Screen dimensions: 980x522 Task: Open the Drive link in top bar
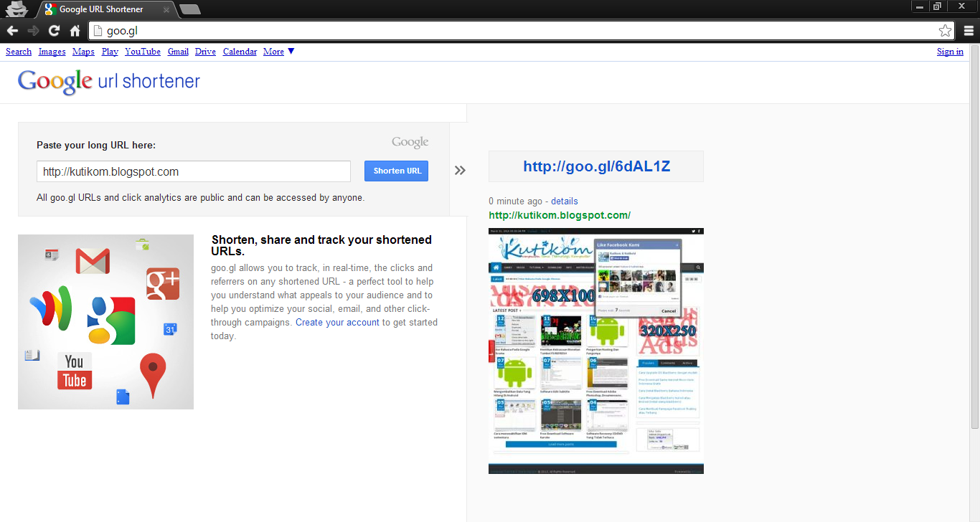205,52
